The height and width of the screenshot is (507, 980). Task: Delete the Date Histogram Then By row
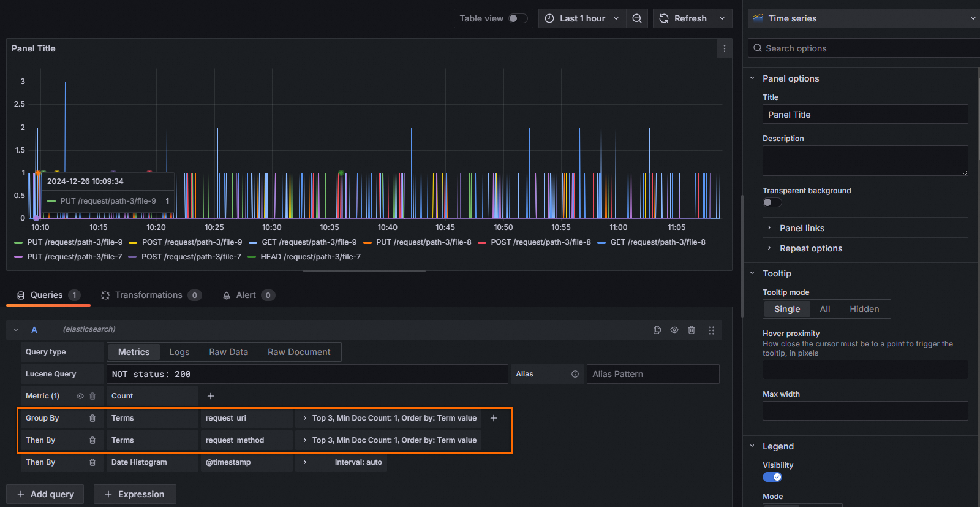tap(92, 462)
